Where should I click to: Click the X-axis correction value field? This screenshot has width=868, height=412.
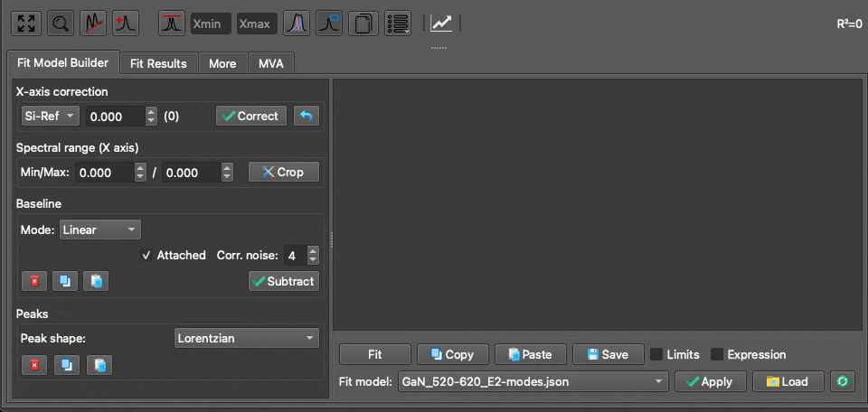point(115,117)
